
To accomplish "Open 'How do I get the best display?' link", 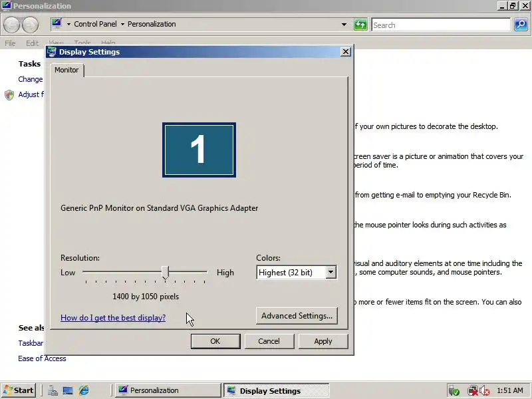I will click(113, 318).
